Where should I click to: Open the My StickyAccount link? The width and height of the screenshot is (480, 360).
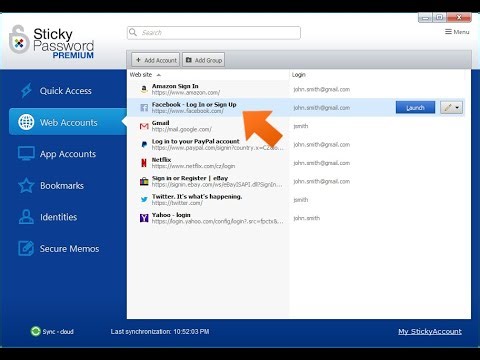point(430,331)
